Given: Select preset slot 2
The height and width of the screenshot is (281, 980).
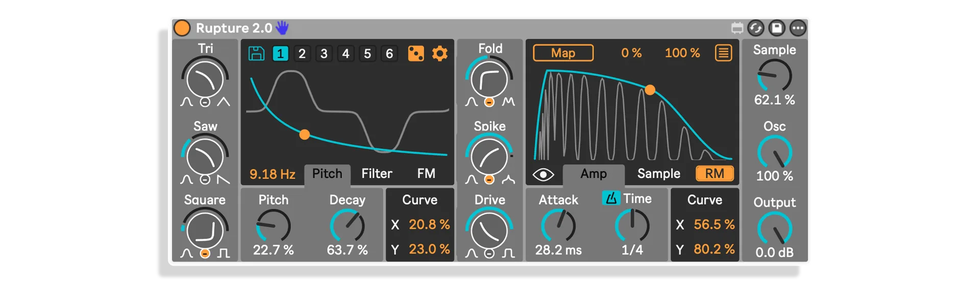Looking at the screenshot, I should (x=302, y=54).
